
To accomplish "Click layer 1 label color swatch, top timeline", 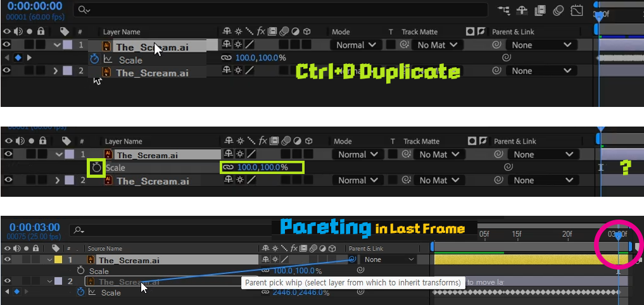I will 68,45.
